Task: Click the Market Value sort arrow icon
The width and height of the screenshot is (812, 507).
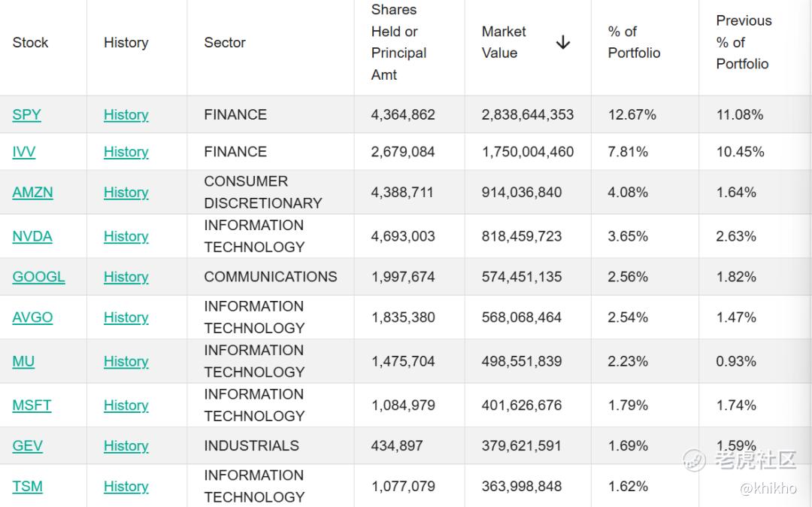Action: click(563, 42)
